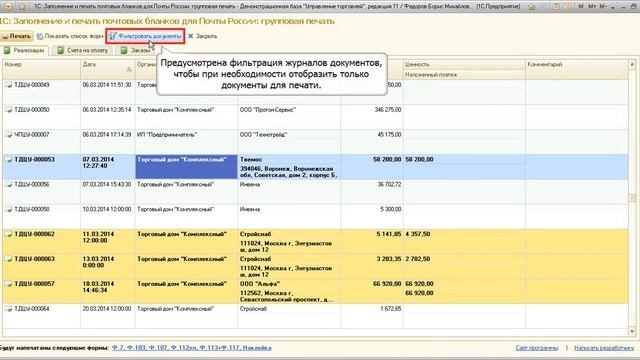Click document icon of row ТДЦУ-000057
This screenshot has width=640, height=360.
[9, 284]
